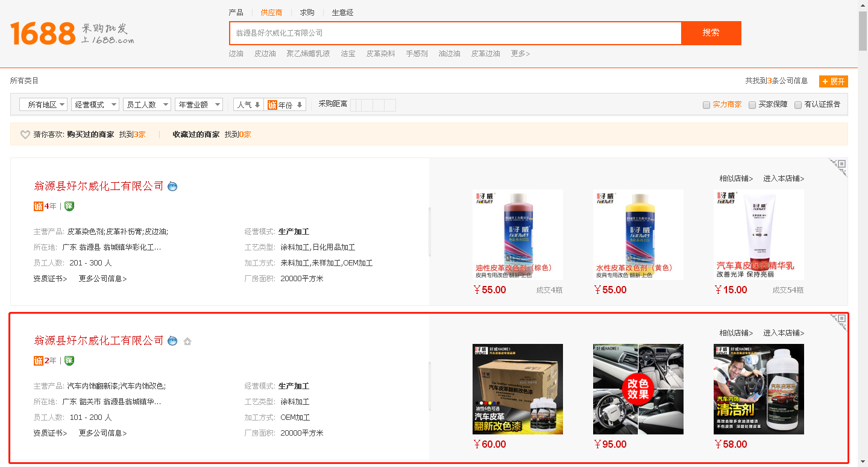Image resolution: width=868 pixels, height=467 pixels.
Task: Select 收藏过的商家 recommendation
Action: click(x=196, y=135)
